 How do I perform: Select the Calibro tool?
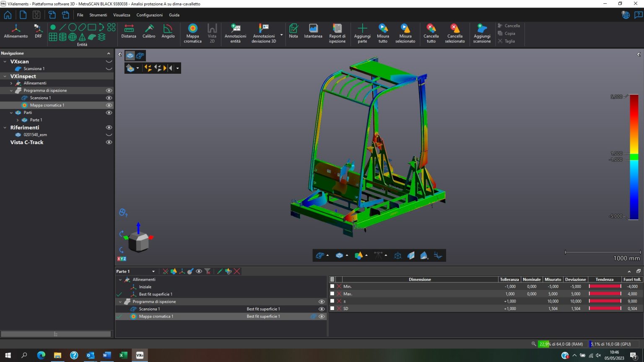coord(149,33)
